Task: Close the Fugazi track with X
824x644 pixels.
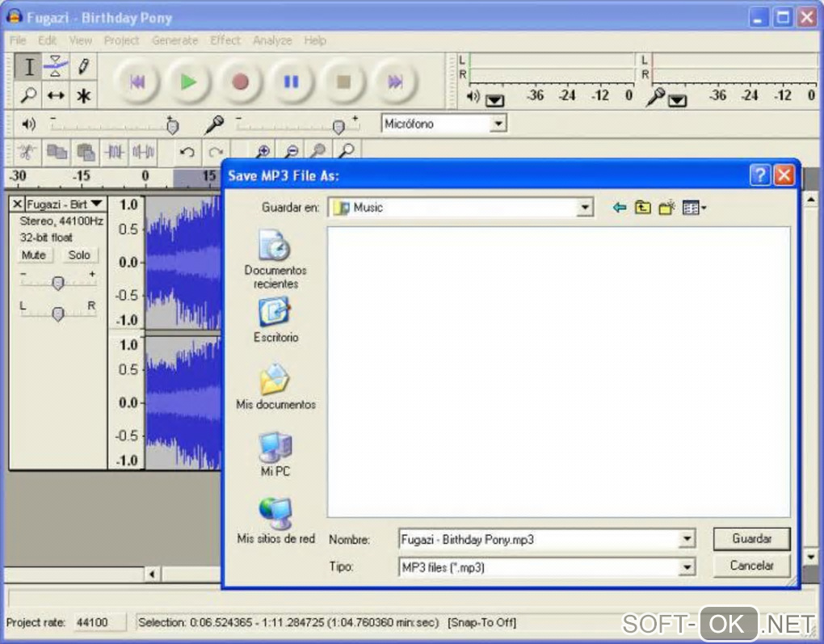Action: click(x=17, y=204)
